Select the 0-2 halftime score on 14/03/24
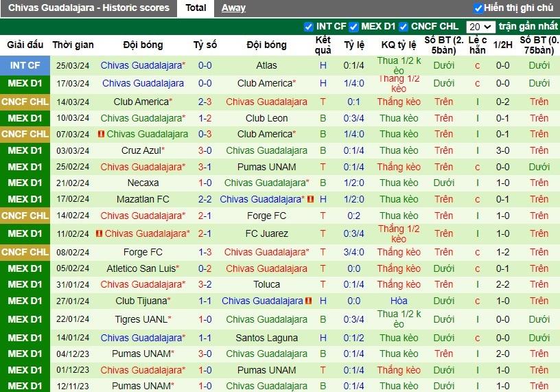 (x=502, y=102)
